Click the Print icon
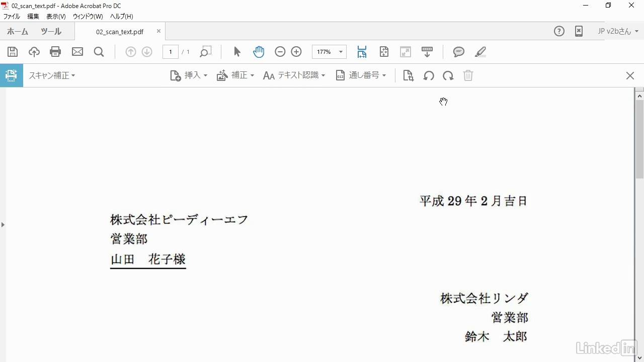This screenshot has height=362, width=644. click(55, 52)
